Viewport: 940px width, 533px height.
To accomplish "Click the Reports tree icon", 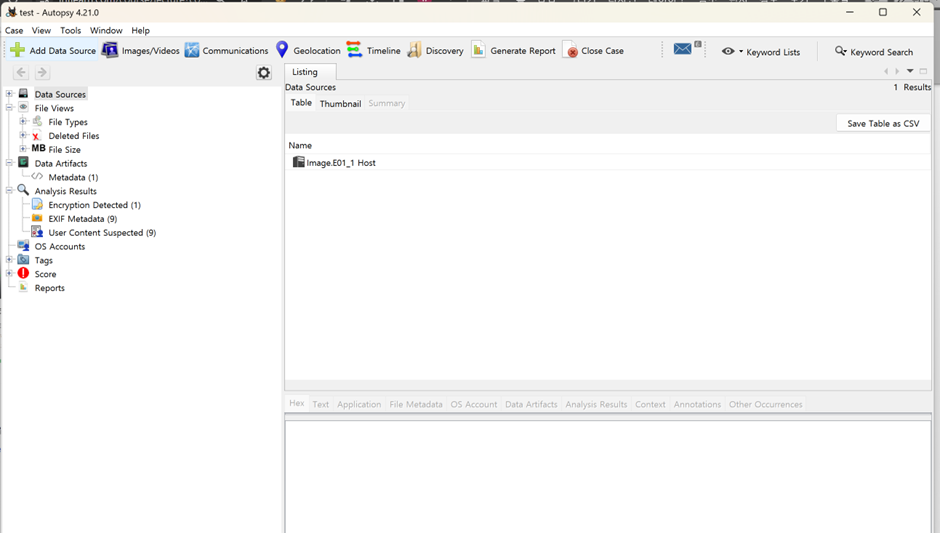I will [23, 287].
